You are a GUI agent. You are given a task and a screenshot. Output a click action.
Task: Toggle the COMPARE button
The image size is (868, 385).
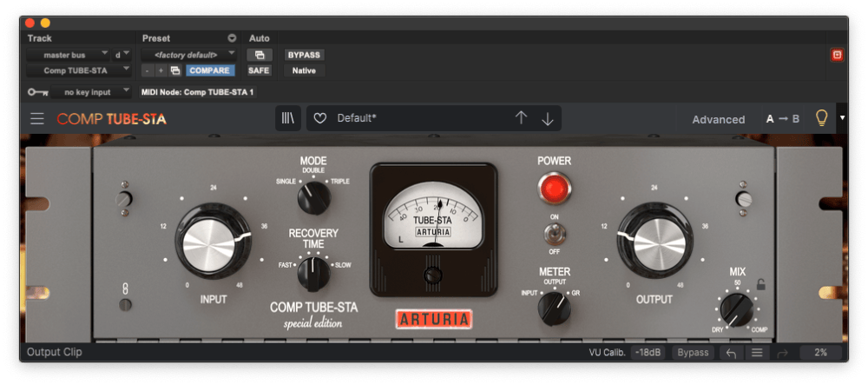pos(210,70)
